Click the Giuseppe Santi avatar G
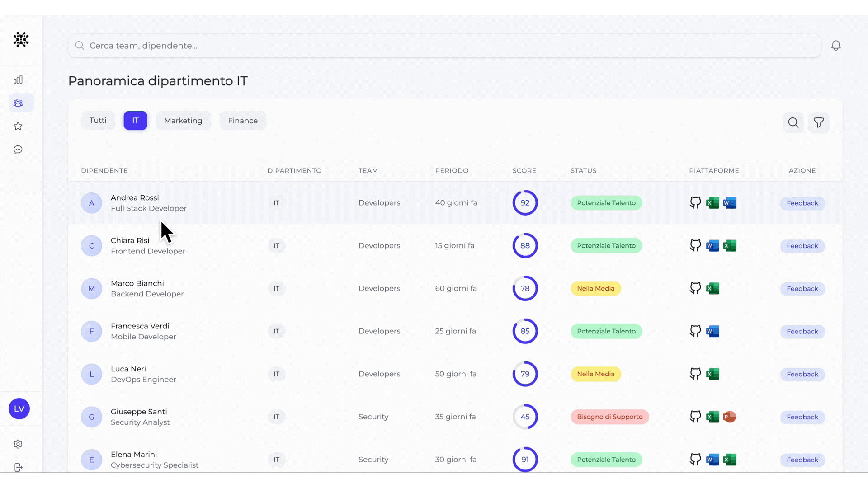This screenshot has height=488, width=868. point(91,417)
